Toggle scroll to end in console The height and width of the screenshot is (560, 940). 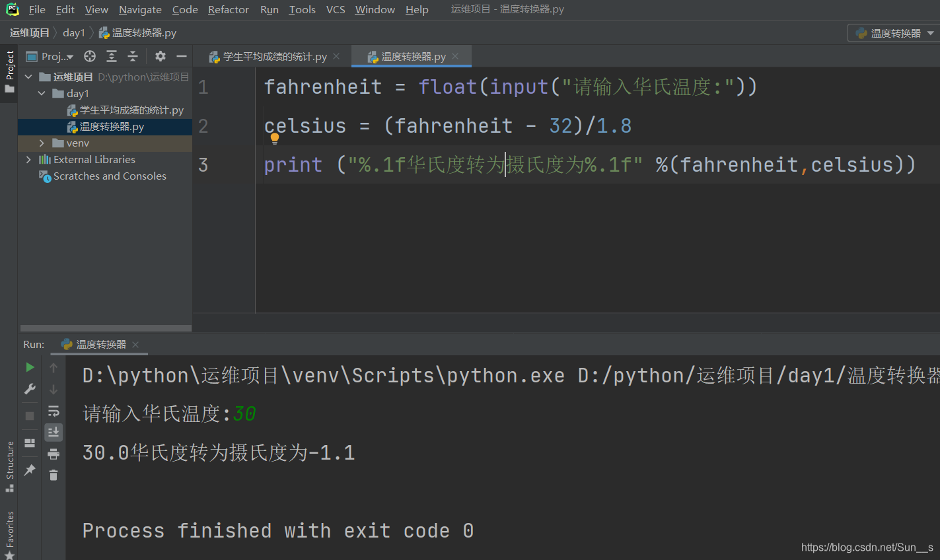click(54, 432)
